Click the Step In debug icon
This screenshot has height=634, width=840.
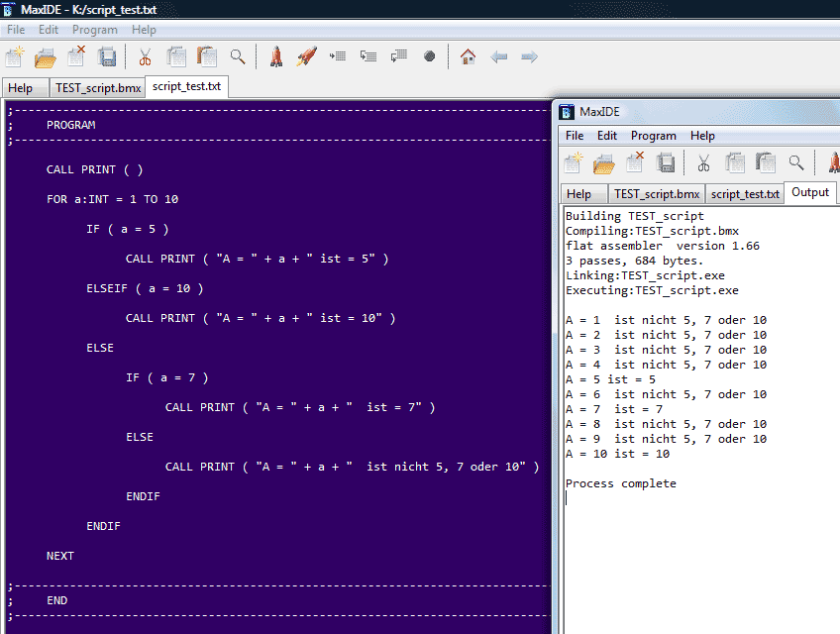pos(368,56)
